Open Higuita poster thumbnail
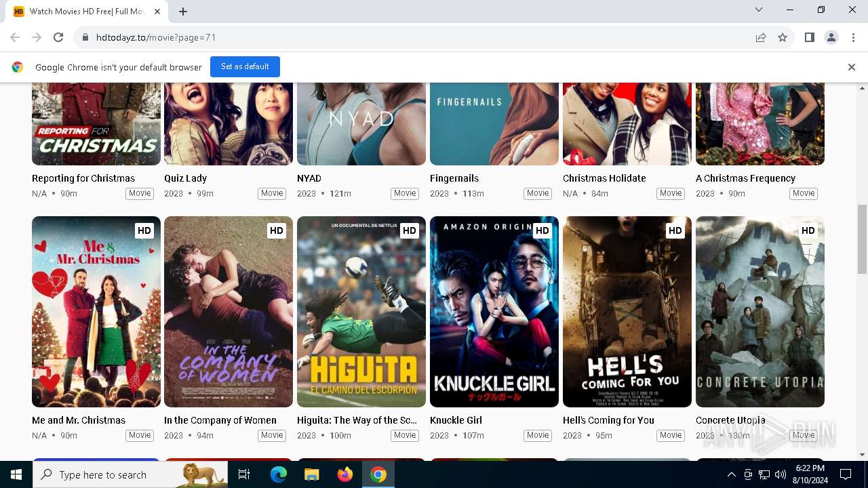This screenshot has height=488, width=868. (x=361, y=312)
